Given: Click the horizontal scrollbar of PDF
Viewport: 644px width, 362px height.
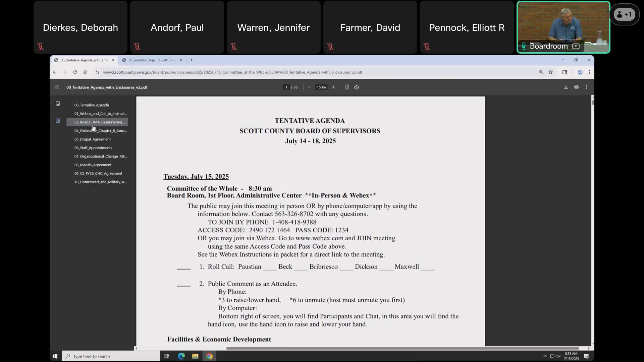Looking at the screenshot, I should (402, 348).
